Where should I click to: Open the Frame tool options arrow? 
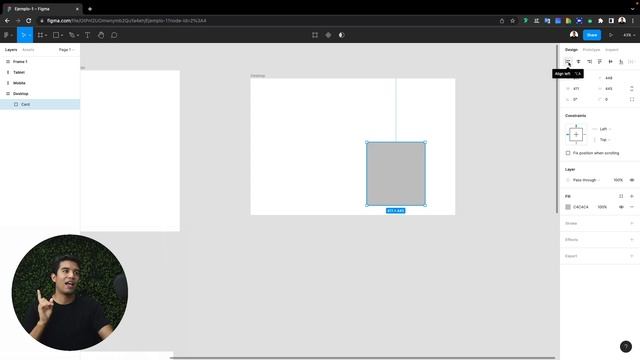coord(46,36)
